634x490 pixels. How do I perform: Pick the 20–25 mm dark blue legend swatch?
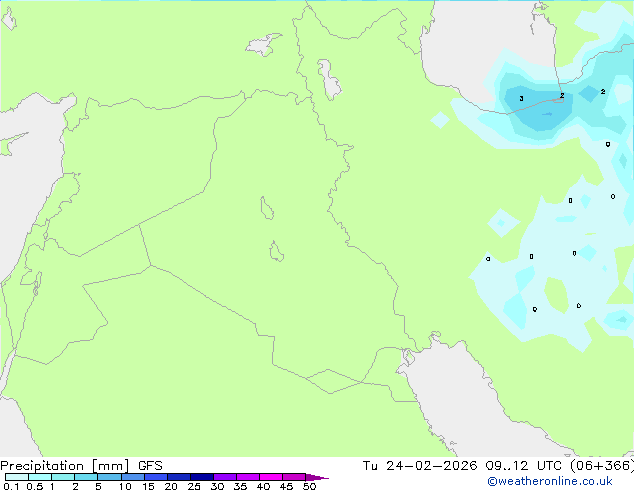click(179, 477)
